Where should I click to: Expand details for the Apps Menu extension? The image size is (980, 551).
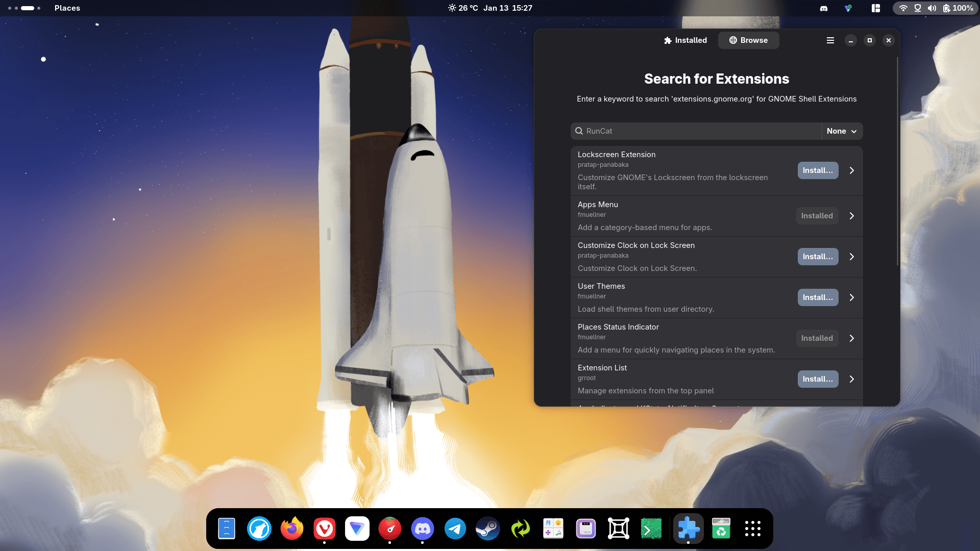pos(851,216)
